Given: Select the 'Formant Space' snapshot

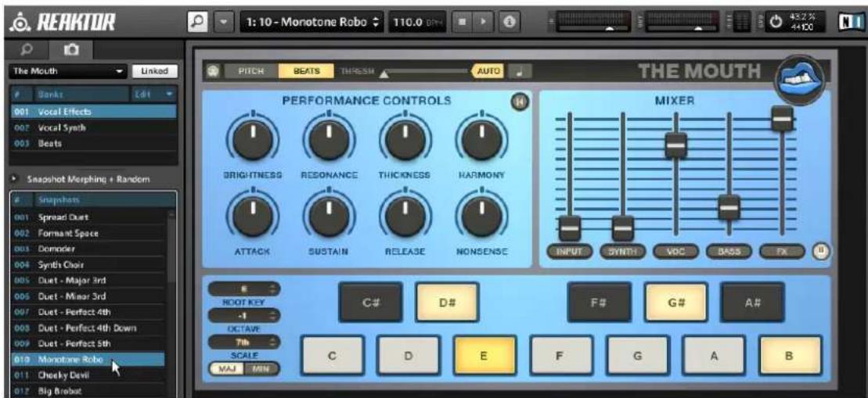Looking at the screenshot, I should click(88, 233).
